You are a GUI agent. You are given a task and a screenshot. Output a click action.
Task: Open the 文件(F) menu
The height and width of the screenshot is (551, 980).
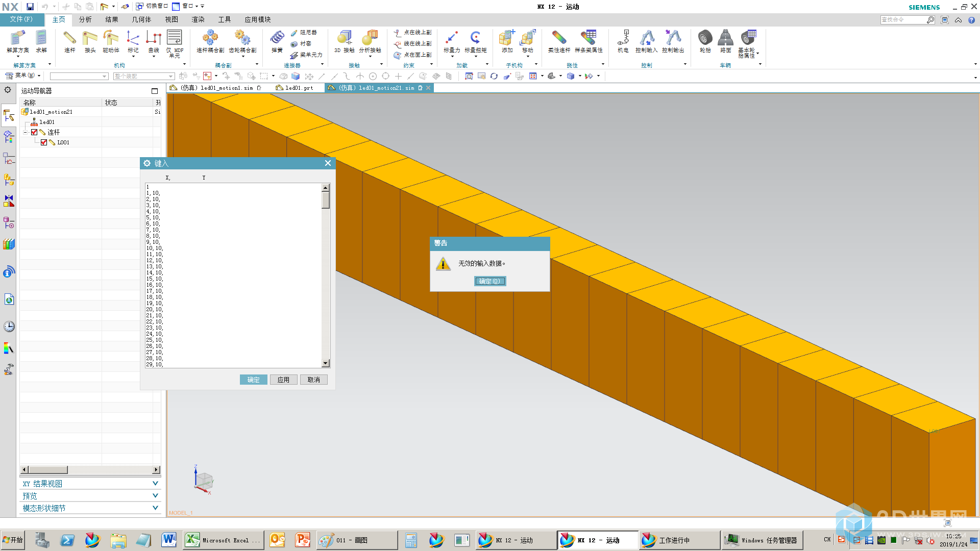pos(21,19)
